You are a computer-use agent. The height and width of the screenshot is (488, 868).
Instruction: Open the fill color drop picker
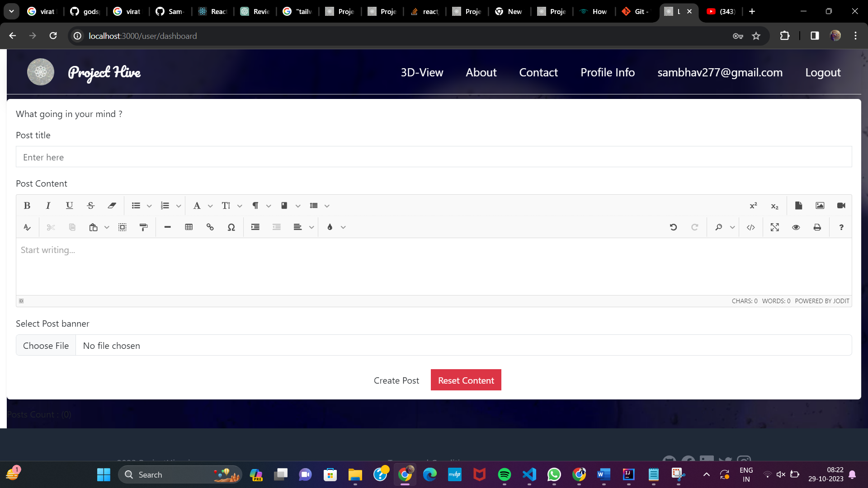coord(330,227)
